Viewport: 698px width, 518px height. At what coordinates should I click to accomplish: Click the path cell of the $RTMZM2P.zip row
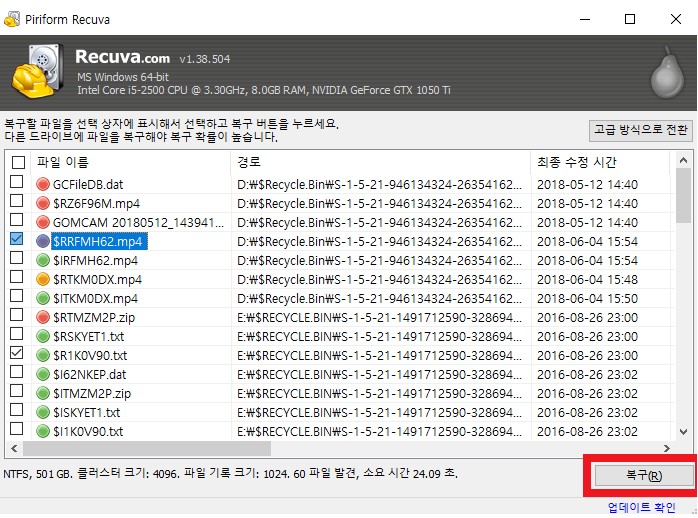381,318
